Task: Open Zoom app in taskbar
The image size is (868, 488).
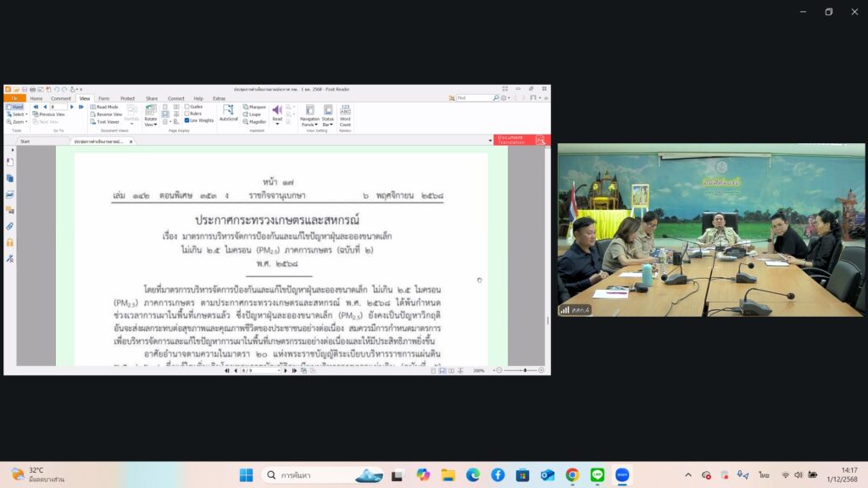Action: (x=622, y=474)
